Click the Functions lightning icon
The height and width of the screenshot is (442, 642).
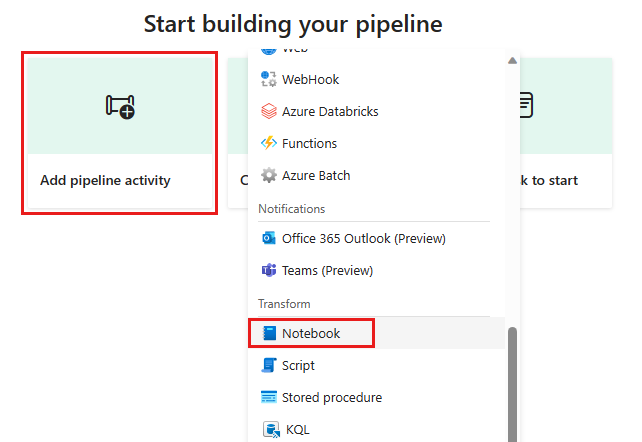coord(268,143)
